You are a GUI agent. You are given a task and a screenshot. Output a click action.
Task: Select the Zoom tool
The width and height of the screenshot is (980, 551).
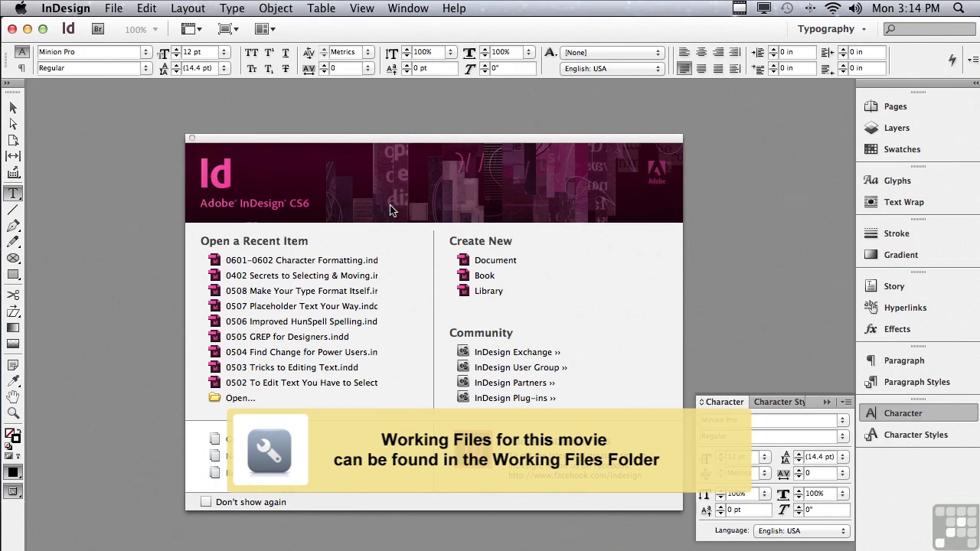[x=13, y=413]
